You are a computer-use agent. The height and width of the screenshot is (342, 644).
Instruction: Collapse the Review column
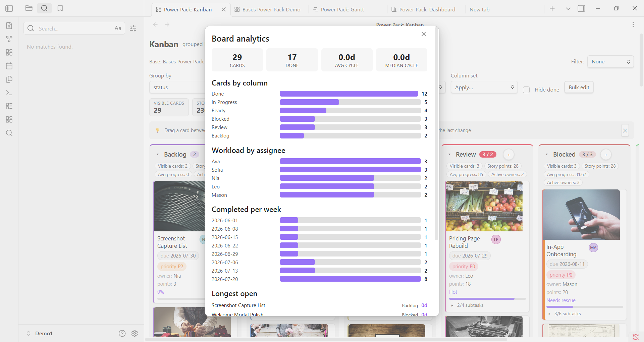click(x=449, y=155)
